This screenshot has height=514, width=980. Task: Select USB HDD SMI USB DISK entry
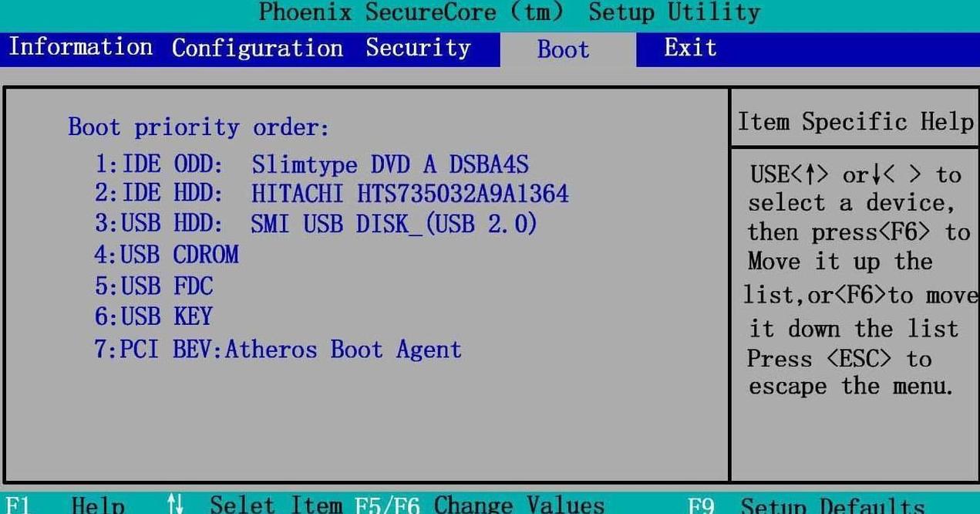tap(315, 224)
